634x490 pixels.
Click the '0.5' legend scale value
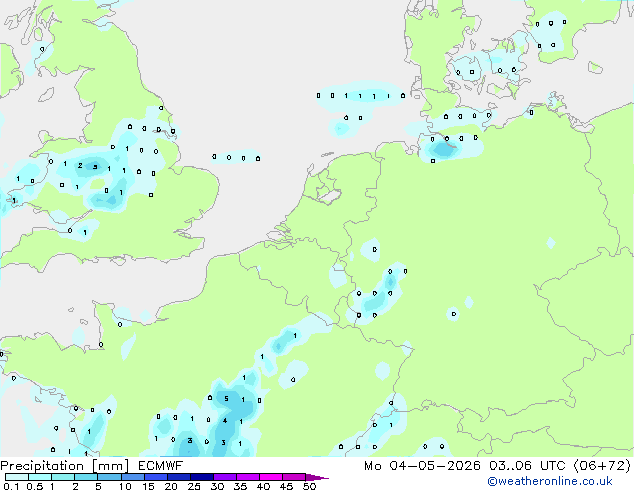pyautogui.click(x=35, y=486)
